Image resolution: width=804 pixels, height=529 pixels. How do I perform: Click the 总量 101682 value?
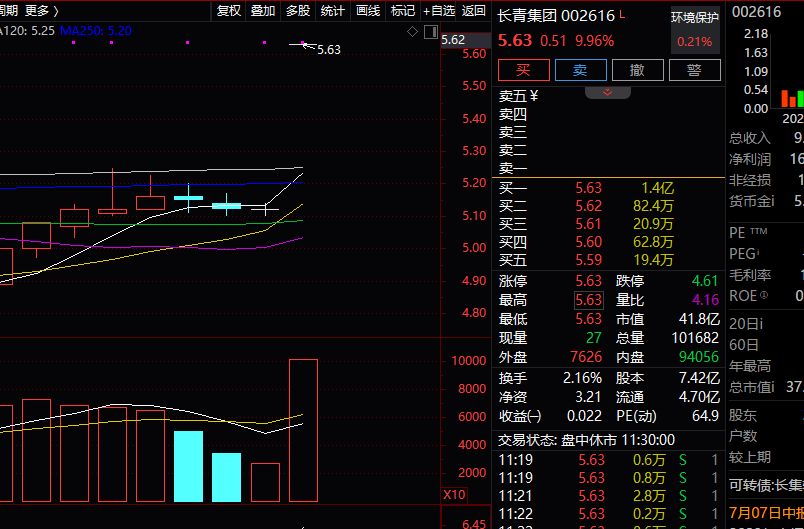point(695,338)
